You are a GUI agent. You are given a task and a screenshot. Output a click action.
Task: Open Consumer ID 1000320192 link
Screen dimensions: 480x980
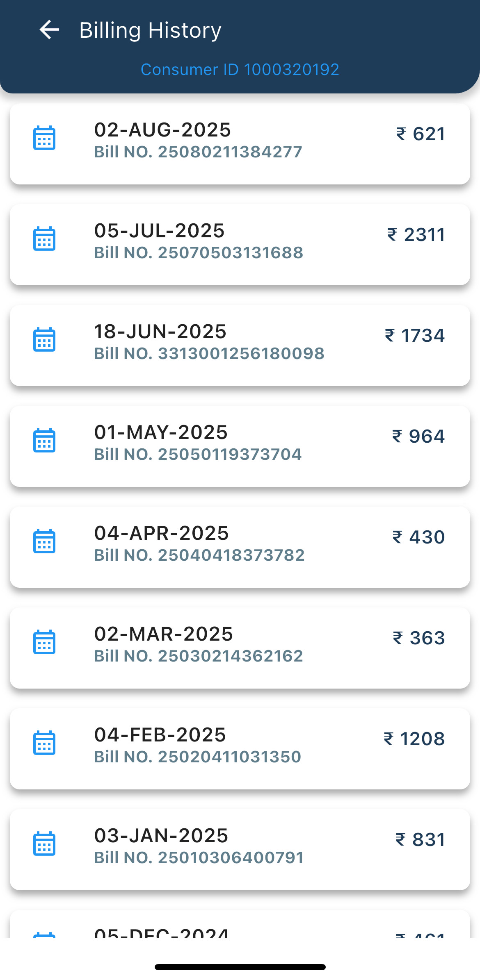[x=240, y=70]
